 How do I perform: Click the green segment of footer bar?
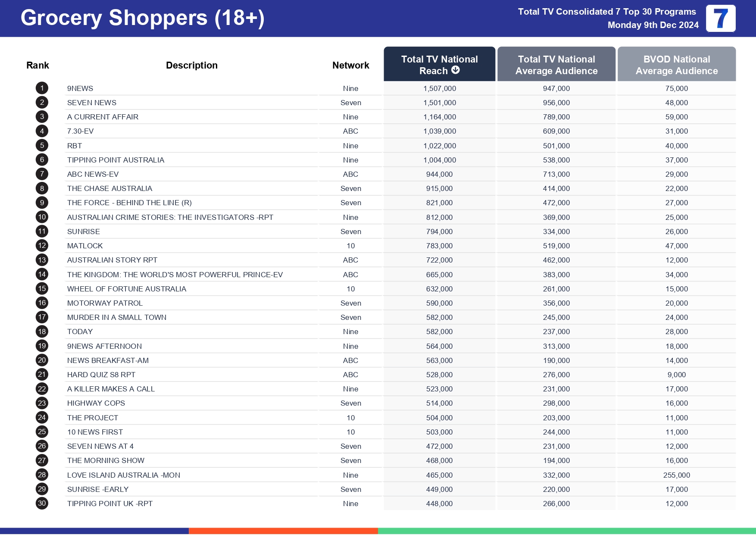point(566,531)
